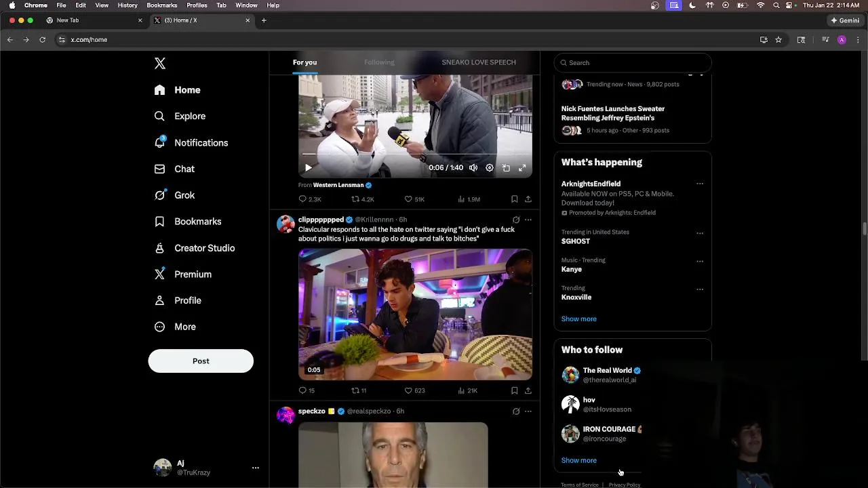The width and height of the screenshot is (868, 488).
Task: Share the Western Lensman video post
Action: point(528,199)
